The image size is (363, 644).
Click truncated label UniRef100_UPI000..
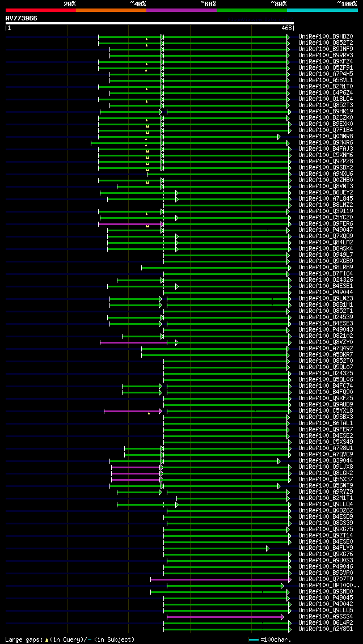point(330,586)
